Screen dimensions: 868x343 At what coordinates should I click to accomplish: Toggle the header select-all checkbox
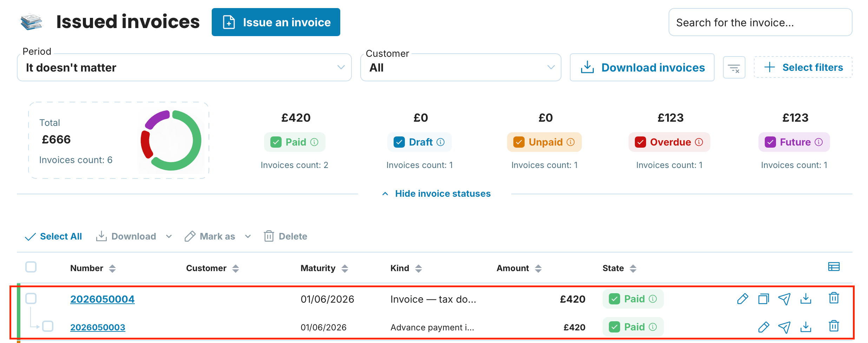click(31, 267)
